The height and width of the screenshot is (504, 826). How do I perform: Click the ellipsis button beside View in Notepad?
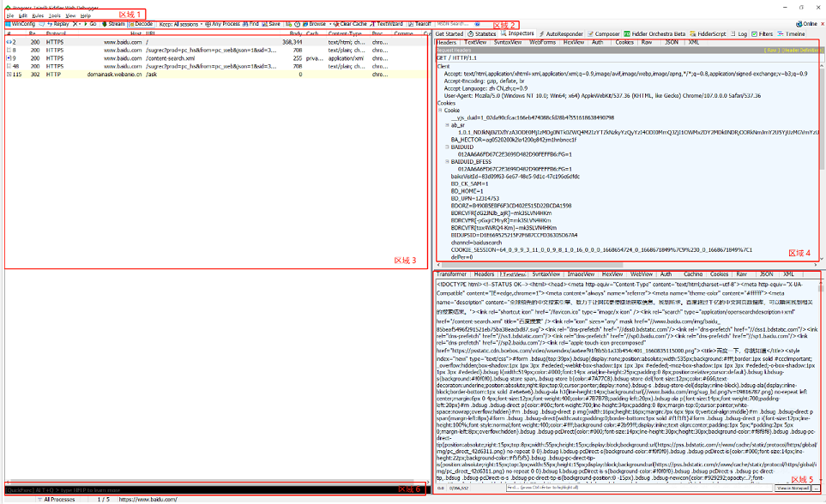(x=816, y=489)
